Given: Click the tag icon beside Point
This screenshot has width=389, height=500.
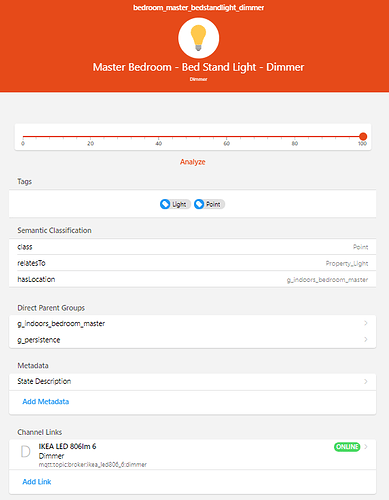Looking at the screenshot, I should tap(199, 204).
